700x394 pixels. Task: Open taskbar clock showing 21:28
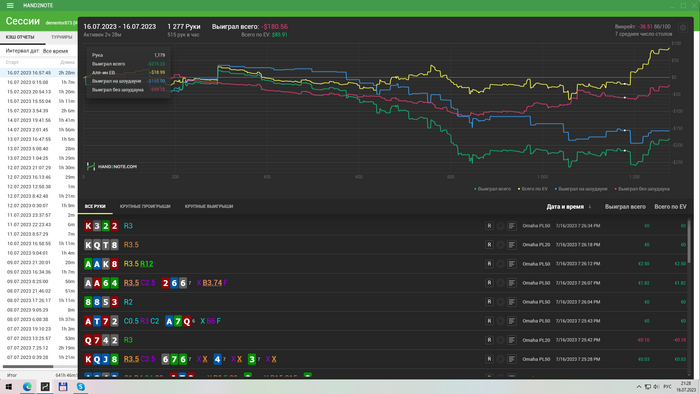686,387
